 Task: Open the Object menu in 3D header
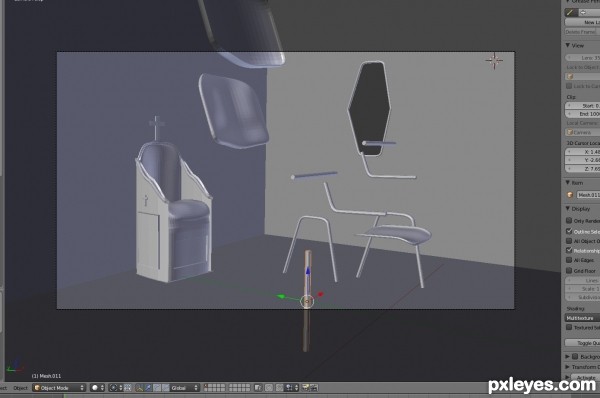coord(21,388)
